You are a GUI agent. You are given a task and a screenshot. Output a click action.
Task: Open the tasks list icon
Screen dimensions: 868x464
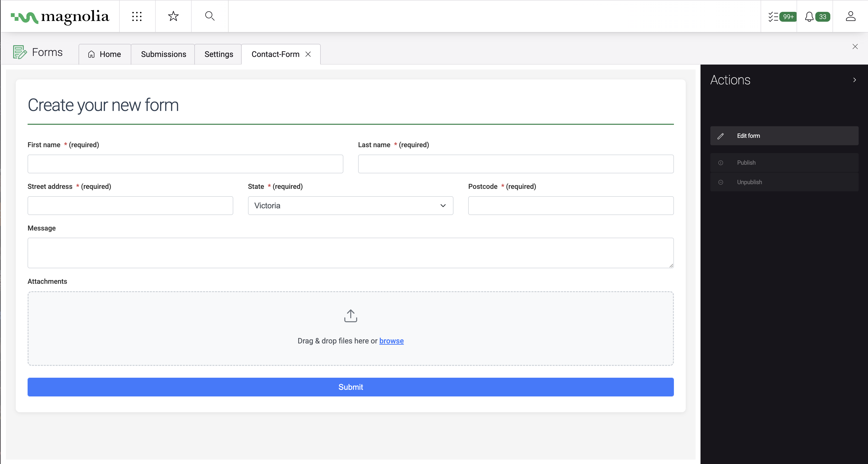pyautogui.click(x=773, y=17)
